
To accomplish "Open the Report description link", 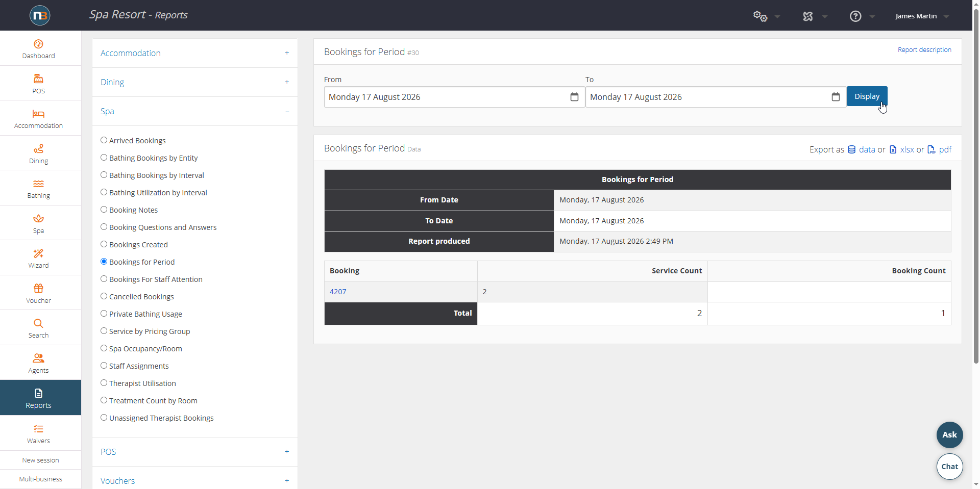I will [924, 50].
